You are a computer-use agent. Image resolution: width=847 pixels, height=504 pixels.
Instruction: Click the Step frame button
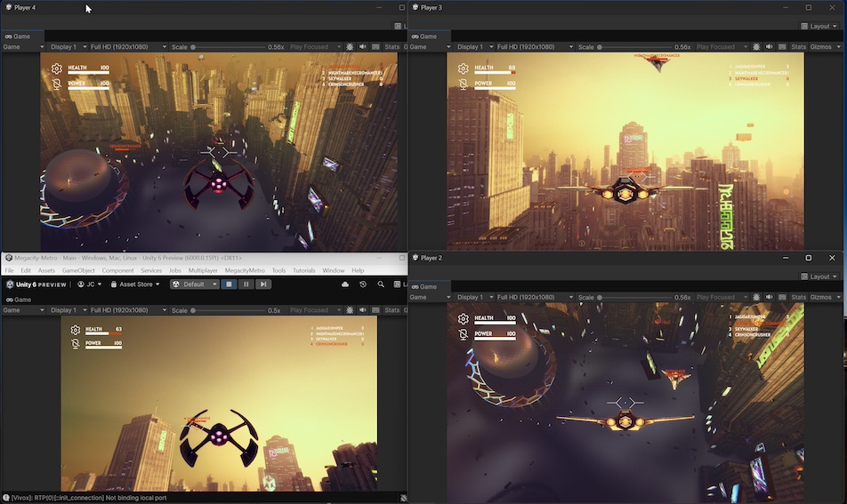(x=262, y=284)
